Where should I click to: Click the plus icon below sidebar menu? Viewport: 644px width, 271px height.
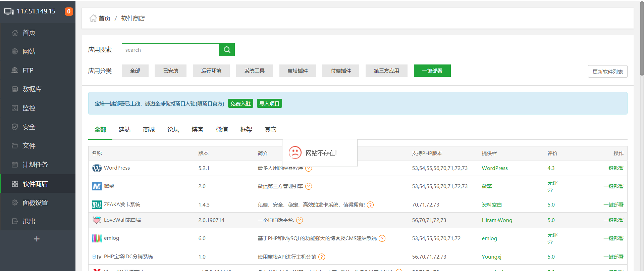pyautogui.click(x=37, y=239)
